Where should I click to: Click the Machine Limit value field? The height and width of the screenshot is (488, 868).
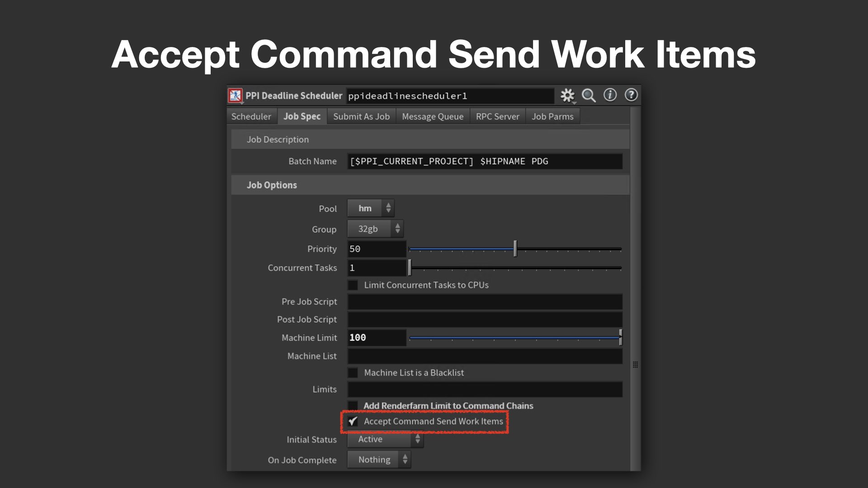pyautogui.click(x=377, y=338)
